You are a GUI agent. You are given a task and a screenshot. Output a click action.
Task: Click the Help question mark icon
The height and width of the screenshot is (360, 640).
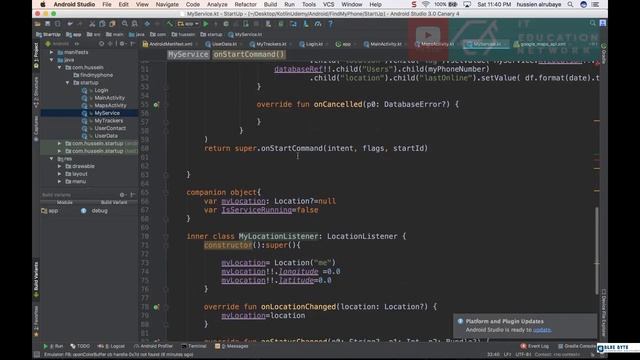pyautogui.click(x=331, y=24)
